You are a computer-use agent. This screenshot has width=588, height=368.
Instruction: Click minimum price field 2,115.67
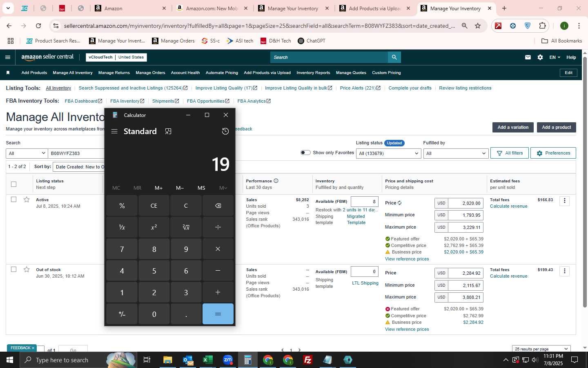click(x=465, y=285)
